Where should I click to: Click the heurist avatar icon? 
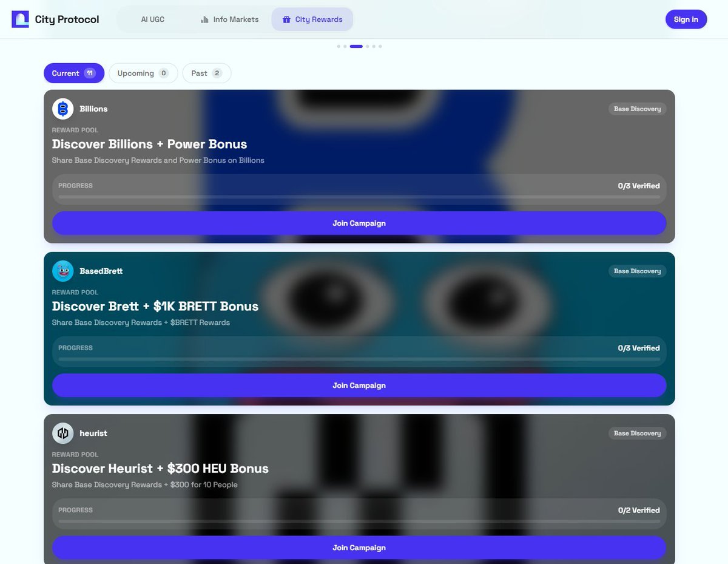coord(63,433)
